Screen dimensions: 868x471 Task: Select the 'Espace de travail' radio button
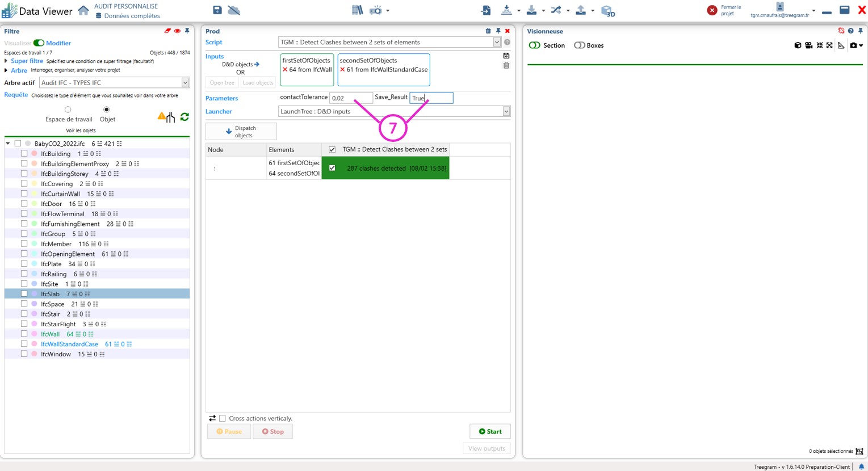tap(68, 110)
